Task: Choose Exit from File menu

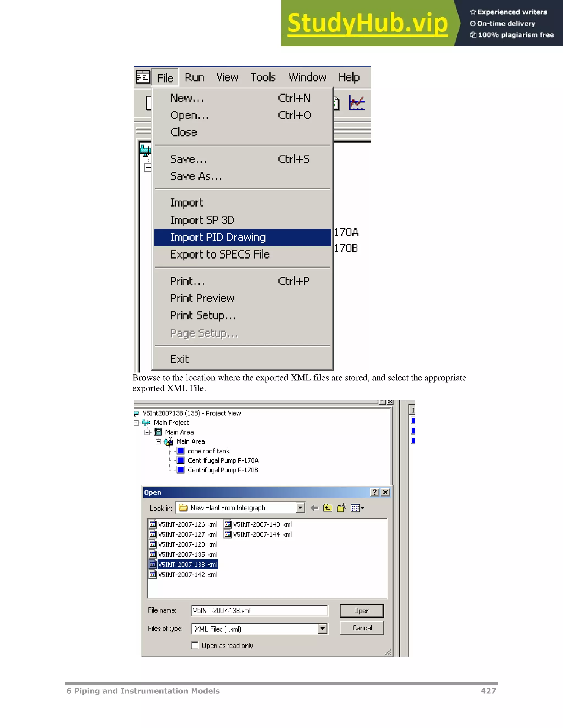Action: 242,359
